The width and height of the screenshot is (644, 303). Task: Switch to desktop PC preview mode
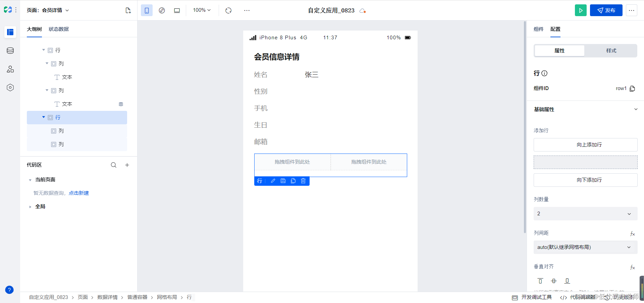[177, 10]
